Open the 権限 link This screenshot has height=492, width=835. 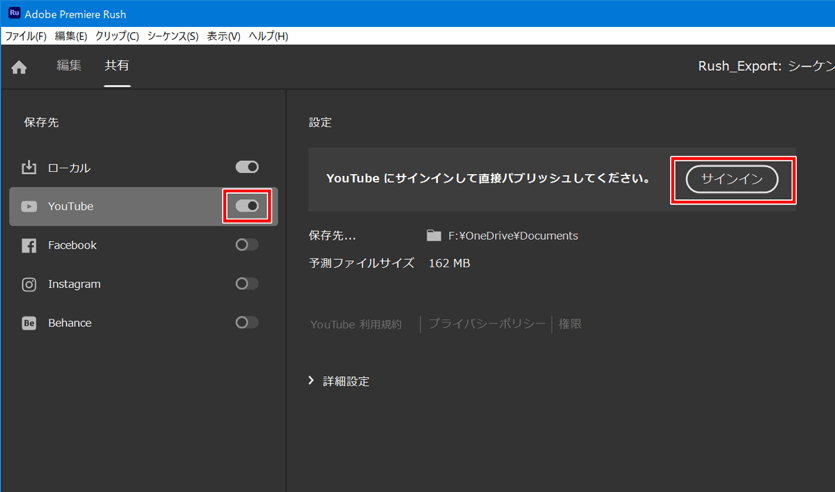(570, 324)
